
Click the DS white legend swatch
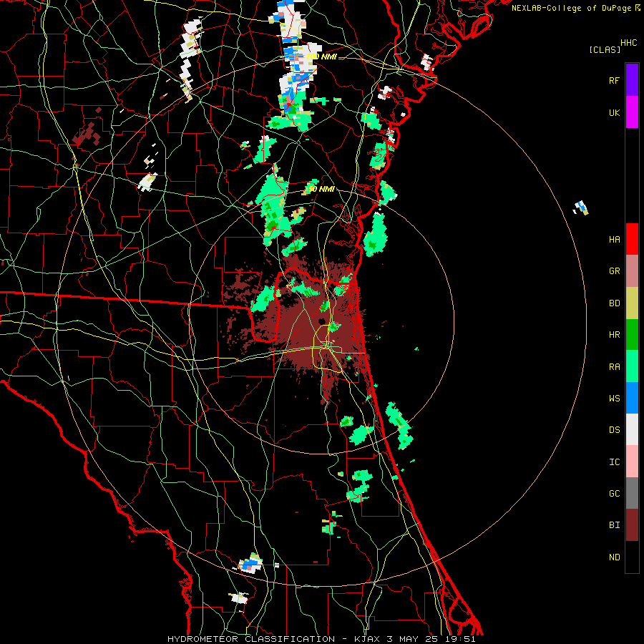632,429
